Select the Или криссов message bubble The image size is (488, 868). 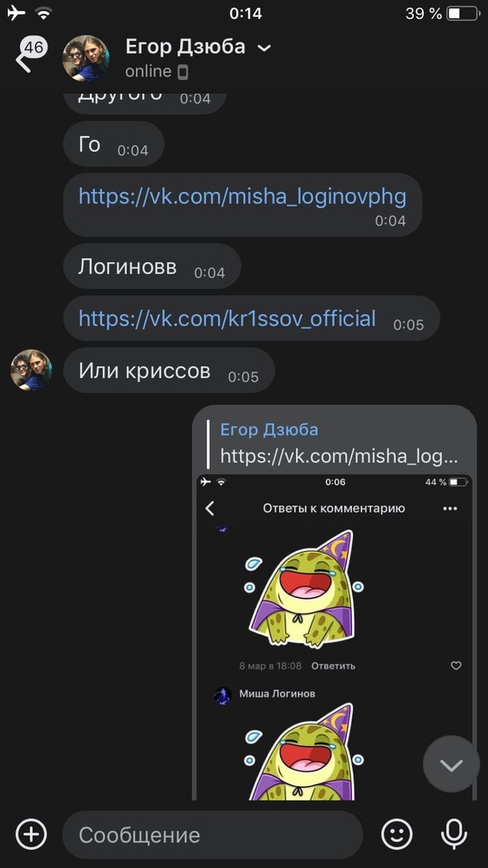[168, 371]
